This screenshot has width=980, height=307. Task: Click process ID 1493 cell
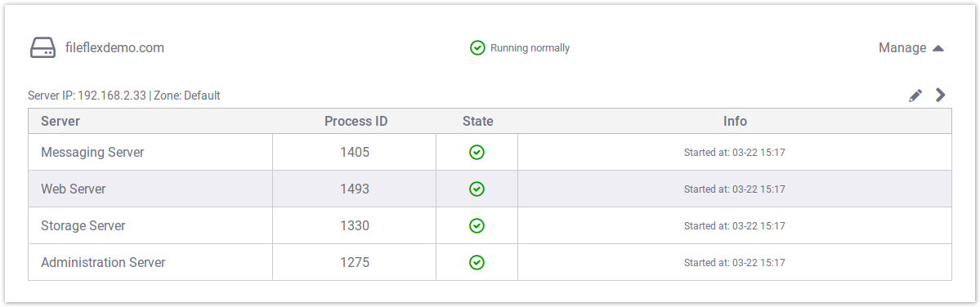pyautogui.click(x=355, y=189)
